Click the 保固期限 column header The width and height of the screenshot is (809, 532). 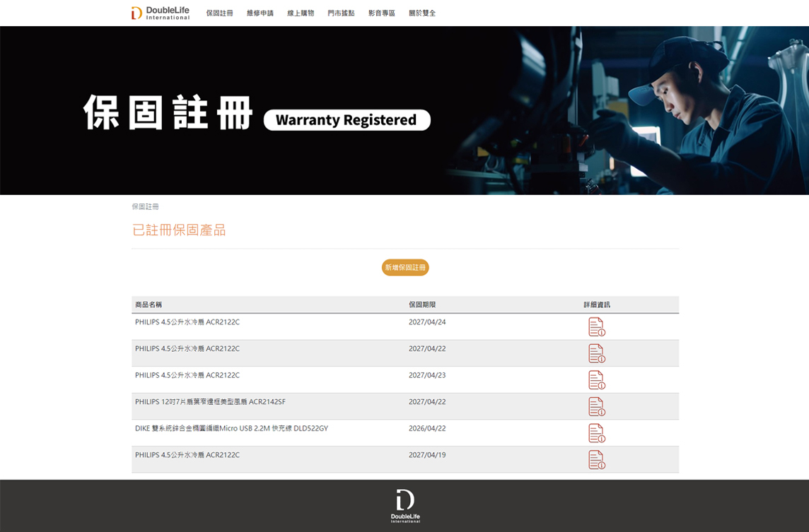pos(422,305)
